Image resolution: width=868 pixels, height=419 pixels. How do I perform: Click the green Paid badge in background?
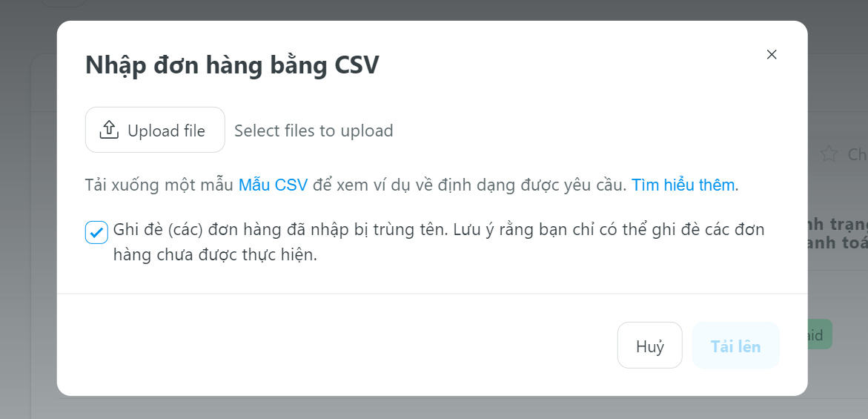[x=819, y=334]
